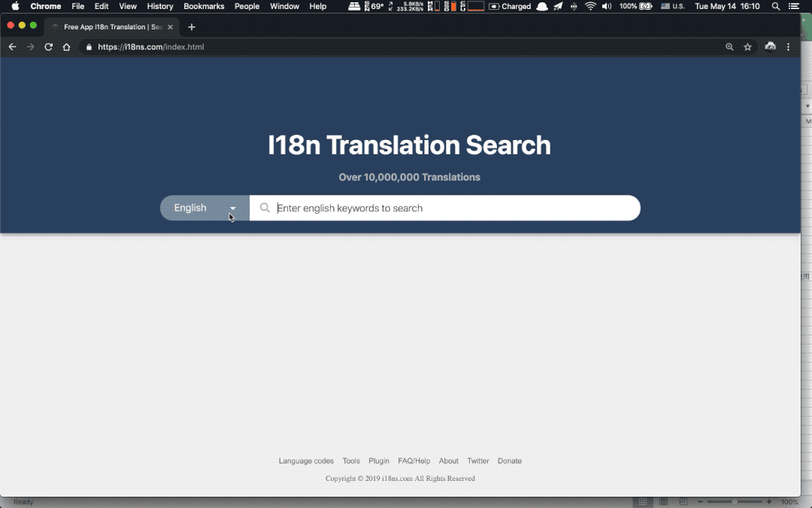This screenshot has height=508, width=812.
Task: Open the History menu
Action: pyautogui.click(x=160, y=6)
